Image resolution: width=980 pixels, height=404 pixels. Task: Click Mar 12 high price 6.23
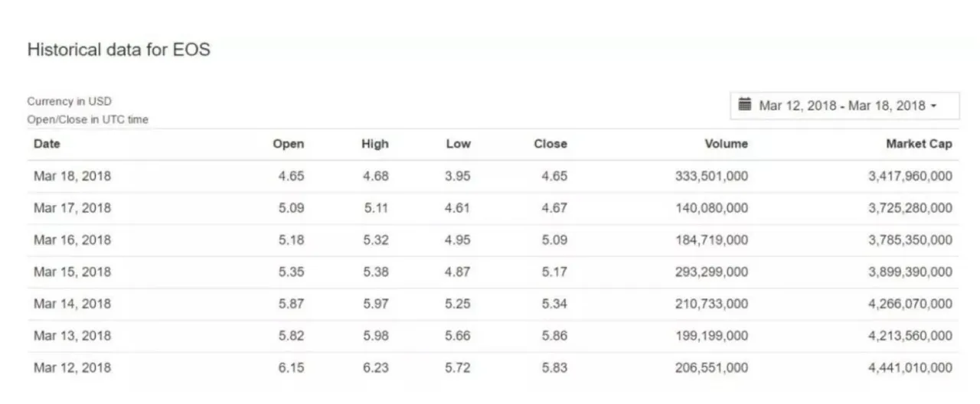pos(376,368)
